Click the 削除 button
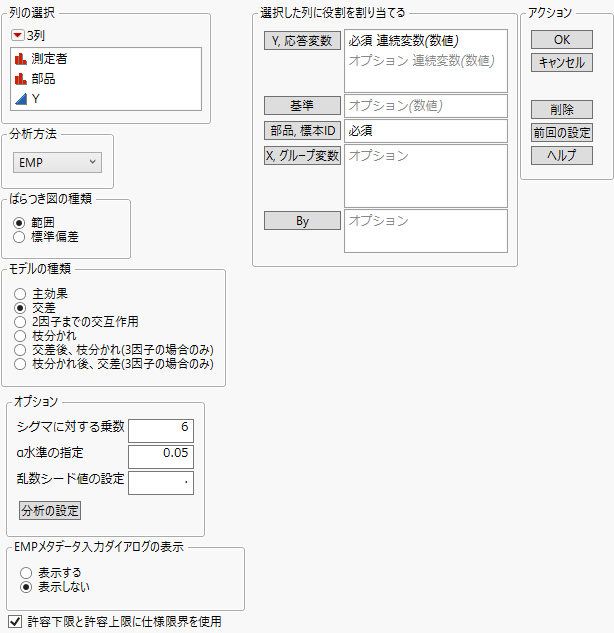This screenshot has height=633, width=614. [x=562, y=109]
